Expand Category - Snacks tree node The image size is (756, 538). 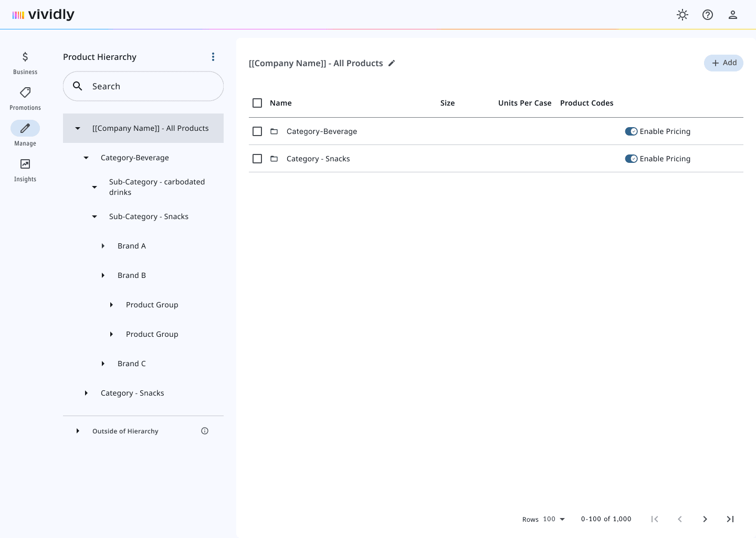(86, 393)
